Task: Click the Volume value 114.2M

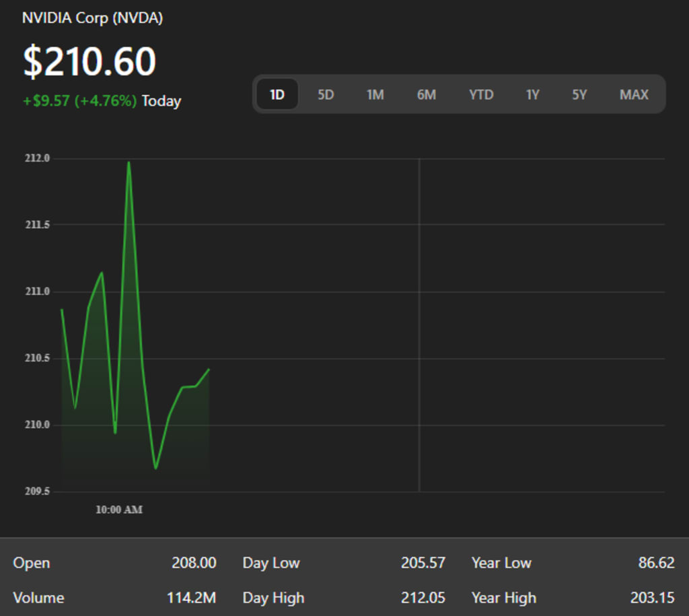Action: pyautogui.click(x=192, y=598)
